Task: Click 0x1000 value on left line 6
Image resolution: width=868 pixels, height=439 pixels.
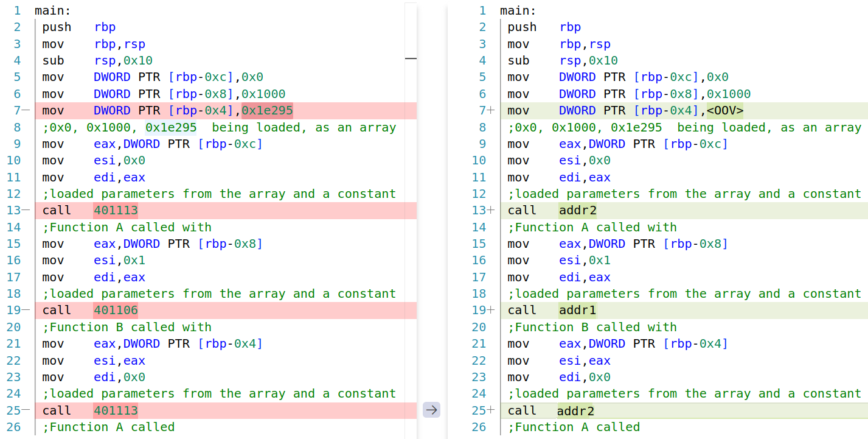Action: coord(263,94)
